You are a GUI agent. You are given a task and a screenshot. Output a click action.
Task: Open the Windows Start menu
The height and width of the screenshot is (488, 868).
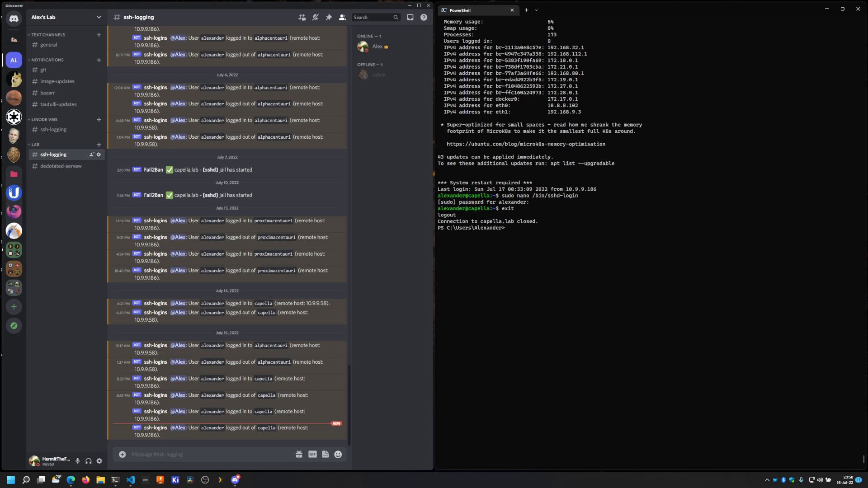coord(10,480)
